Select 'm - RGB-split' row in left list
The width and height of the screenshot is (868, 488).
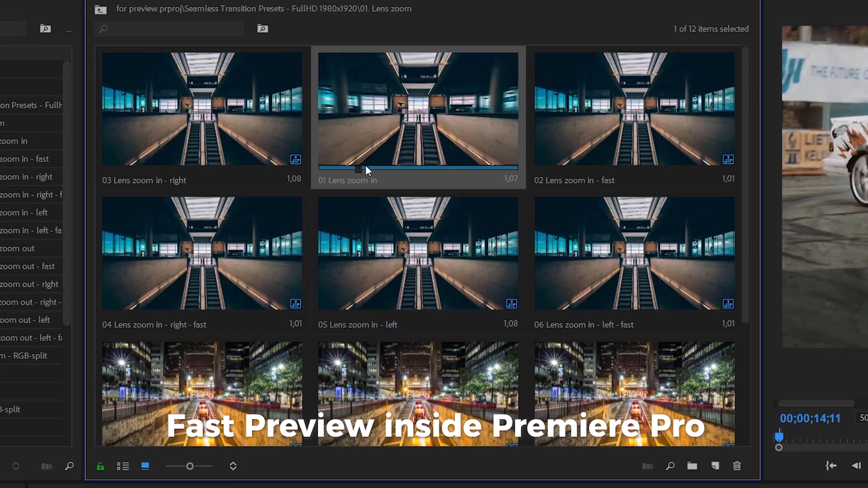tap(31, 356)
